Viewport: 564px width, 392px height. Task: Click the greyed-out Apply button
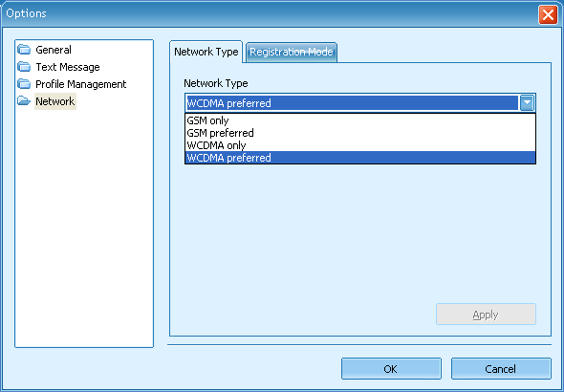click(486, 315)
